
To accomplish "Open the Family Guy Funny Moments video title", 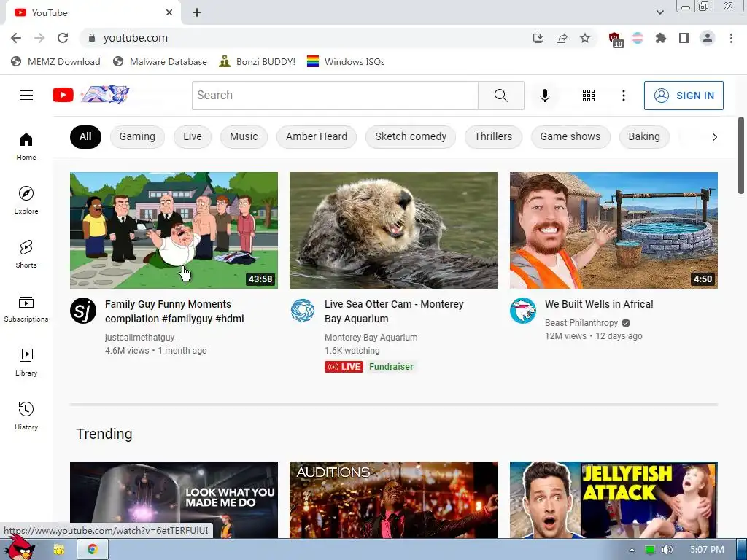I will coord(174,311).
